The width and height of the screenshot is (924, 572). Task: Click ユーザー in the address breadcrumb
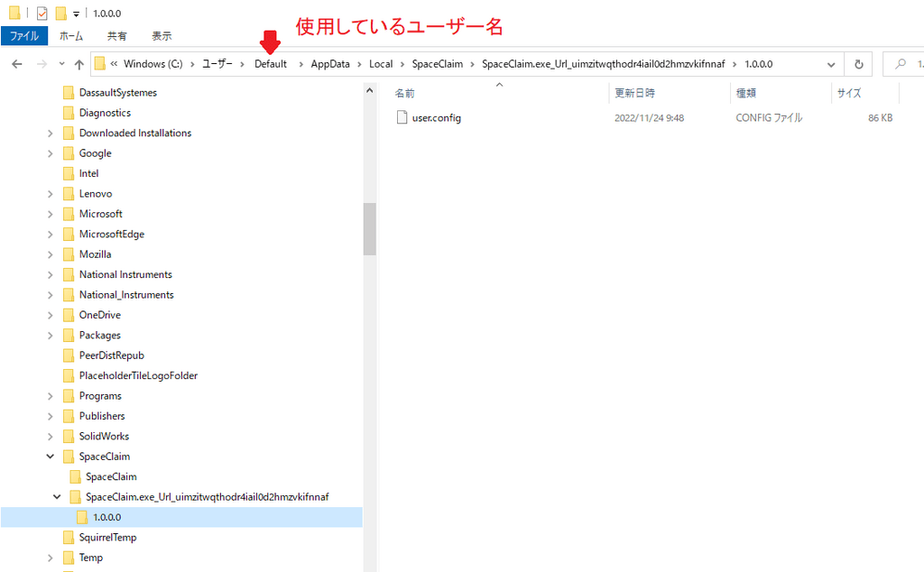(217, 64)
